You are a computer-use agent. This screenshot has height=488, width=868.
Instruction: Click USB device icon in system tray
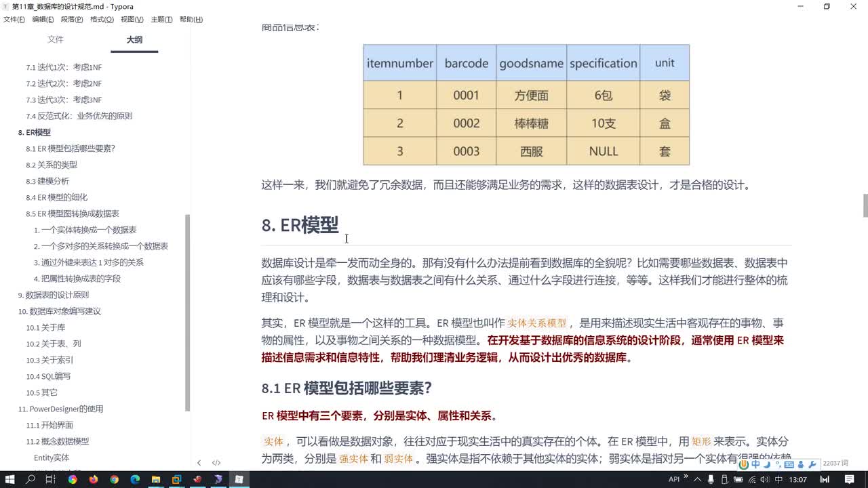click(724, 479)
